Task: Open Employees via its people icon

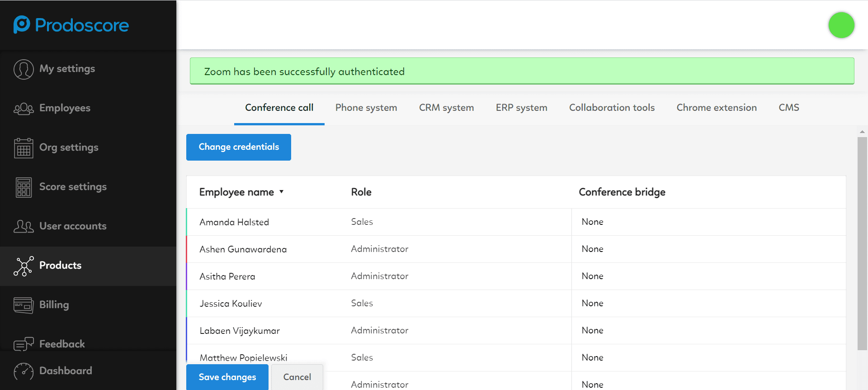Action: pos(24,109)
